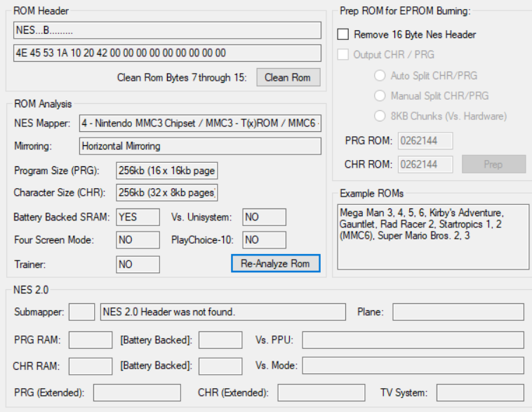The width and height of the screenshot is (532, 412).
Task: Choose 8KB Chunks (Vs. Hardware) option
Action: click(x=380, y=116)
